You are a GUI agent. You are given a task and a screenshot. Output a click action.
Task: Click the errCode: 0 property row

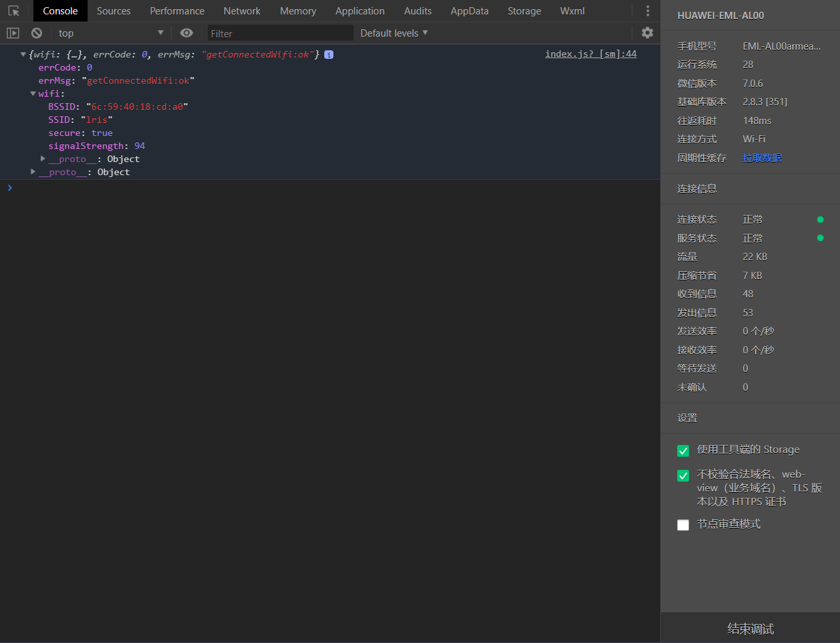[x=65, y=67]
